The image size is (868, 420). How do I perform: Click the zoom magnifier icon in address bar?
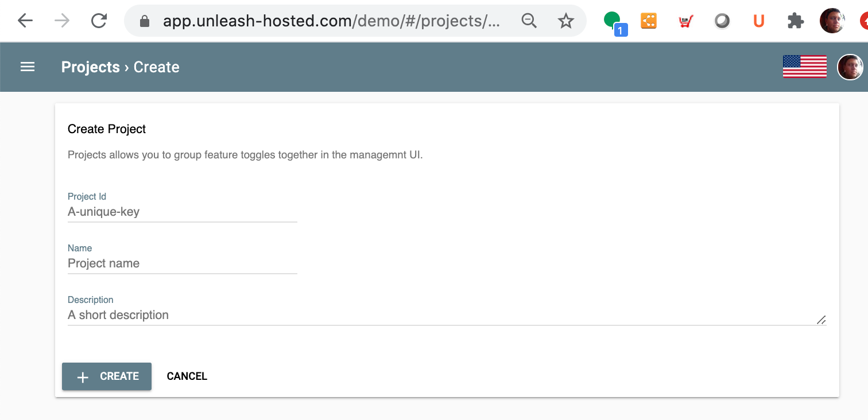tap(529, 21)
